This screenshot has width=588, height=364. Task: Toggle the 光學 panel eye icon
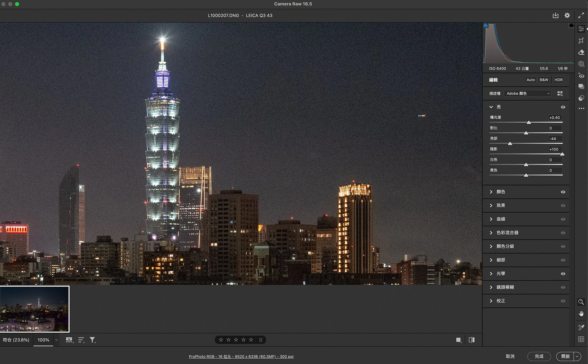pyautogui.click(x=563, y=274)
